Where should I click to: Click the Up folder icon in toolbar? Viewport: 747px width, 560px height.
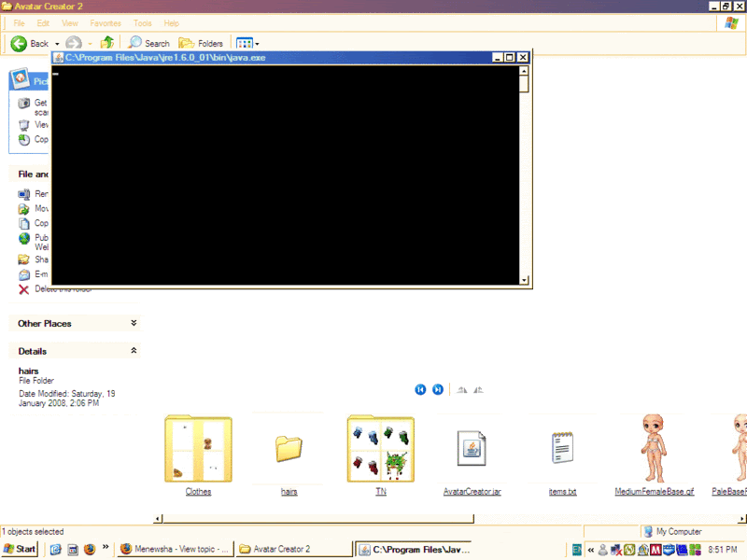[106, 43]
